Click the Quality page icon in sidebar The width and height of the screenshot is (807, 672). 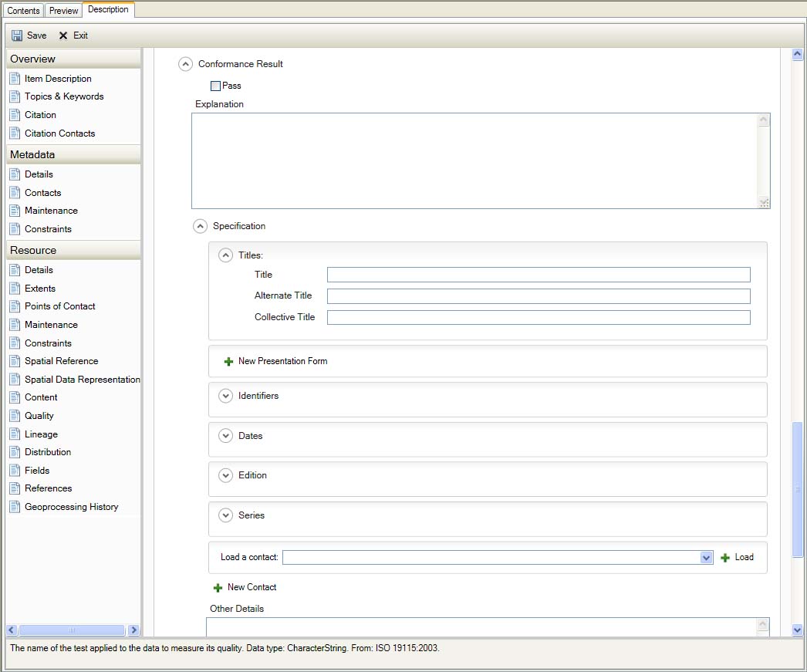point(15,416)
